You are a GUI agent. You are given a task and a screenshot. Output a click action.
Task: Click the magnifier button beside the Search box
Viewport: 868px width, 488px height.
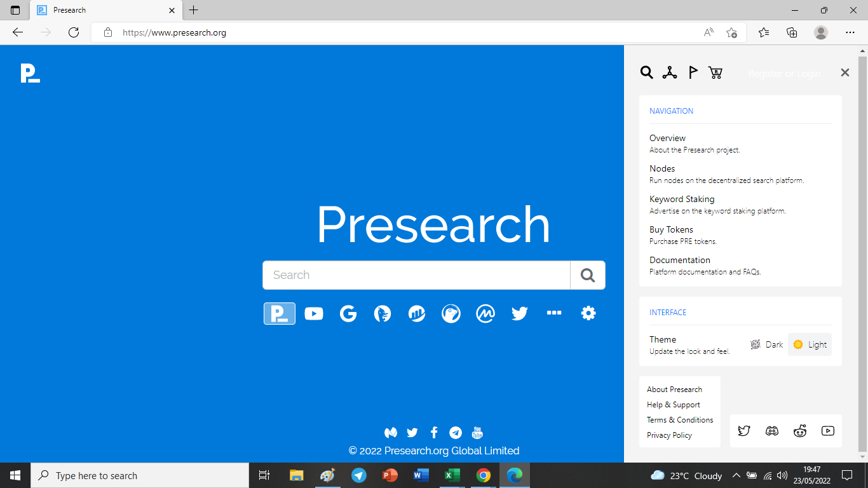[588, 275]
